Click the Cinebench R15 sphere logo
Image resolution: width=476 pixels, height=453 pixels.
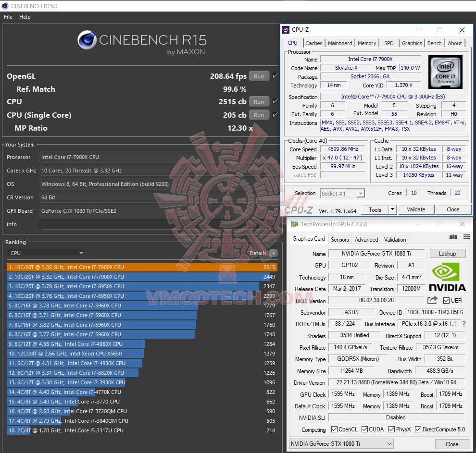(87, 40)
